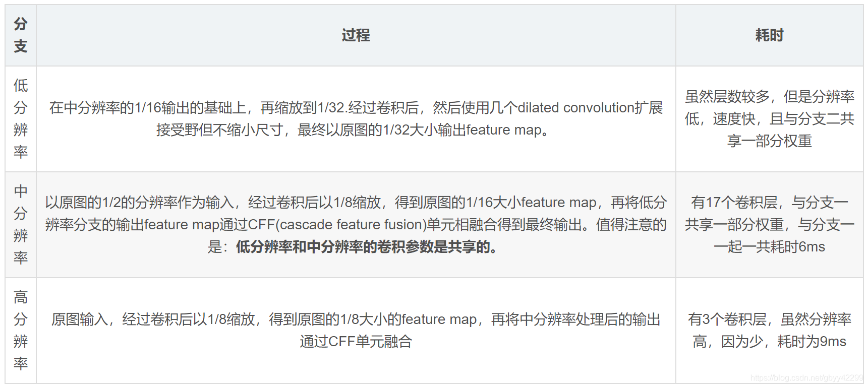Screen dimensions: 868x387
Task: Click bold text 低分辨率和中分辨率的卷积参数是共享的
Action: pyautogui.click(x=366, y=247)
